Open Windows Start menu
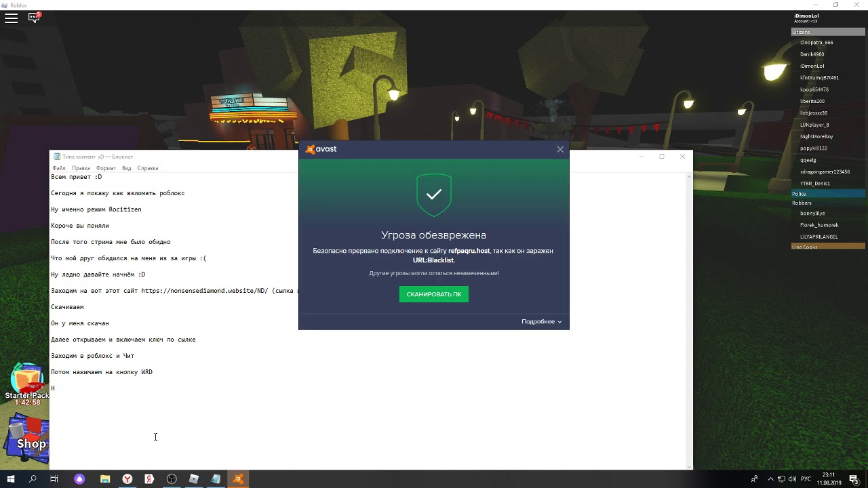 pos(11,479)
